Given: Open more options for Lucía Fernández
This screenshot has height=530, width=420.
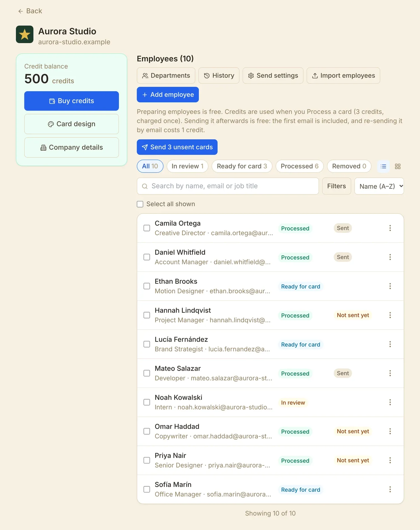Looking at the screenshot, I should click(390, 344).
